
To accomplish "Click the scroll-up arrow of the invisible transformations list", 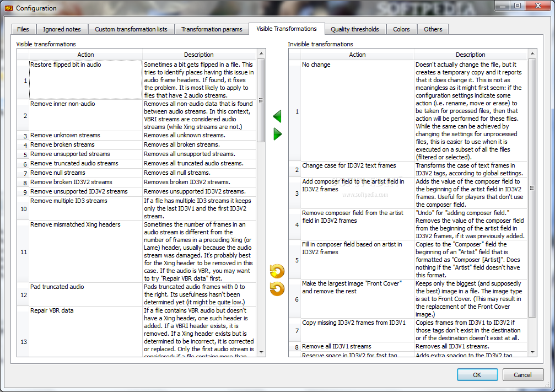I will click(x=532, y=53).
